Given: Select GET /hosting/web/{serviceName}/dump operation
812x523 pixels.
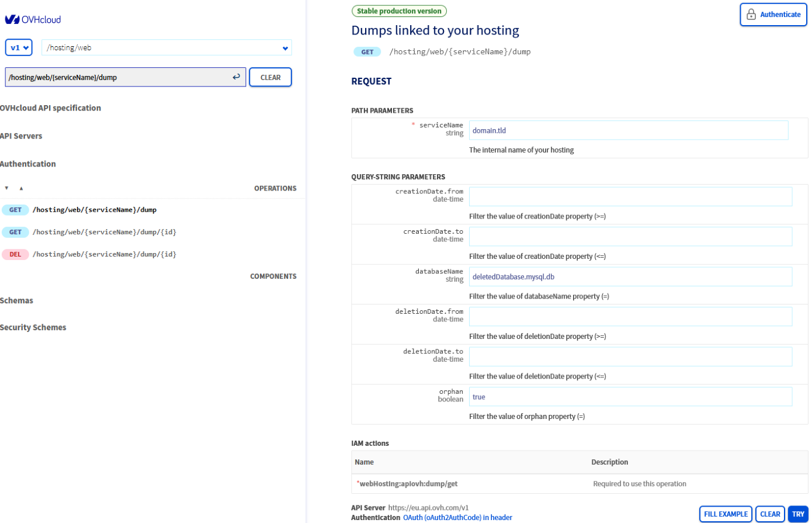Looking at the screenshot, I should click(x=95, y=210).
